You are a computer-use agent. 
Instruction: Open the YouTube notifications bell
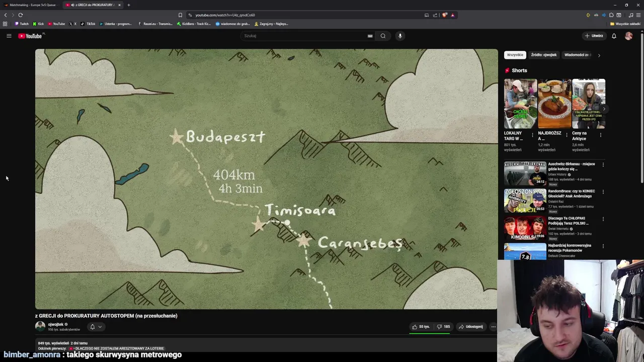tap(614, 36)
